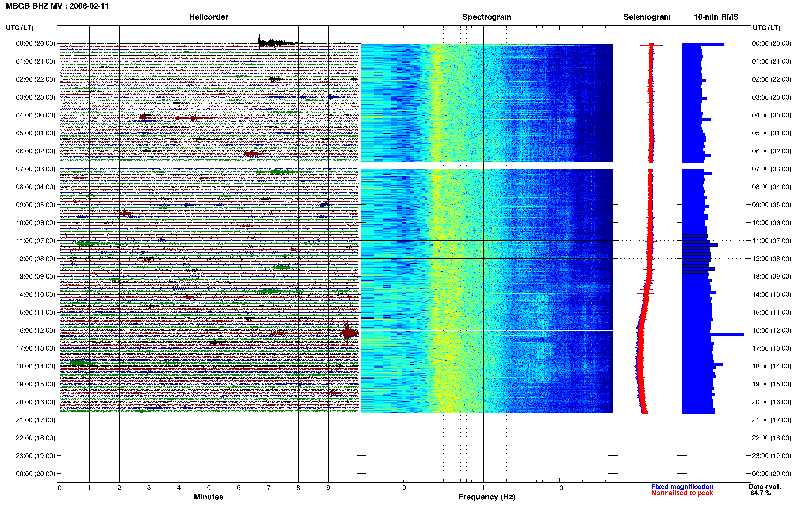
Task: Click the left '04:00 (00:00)' time label
Action: click(x=36, y=115)
